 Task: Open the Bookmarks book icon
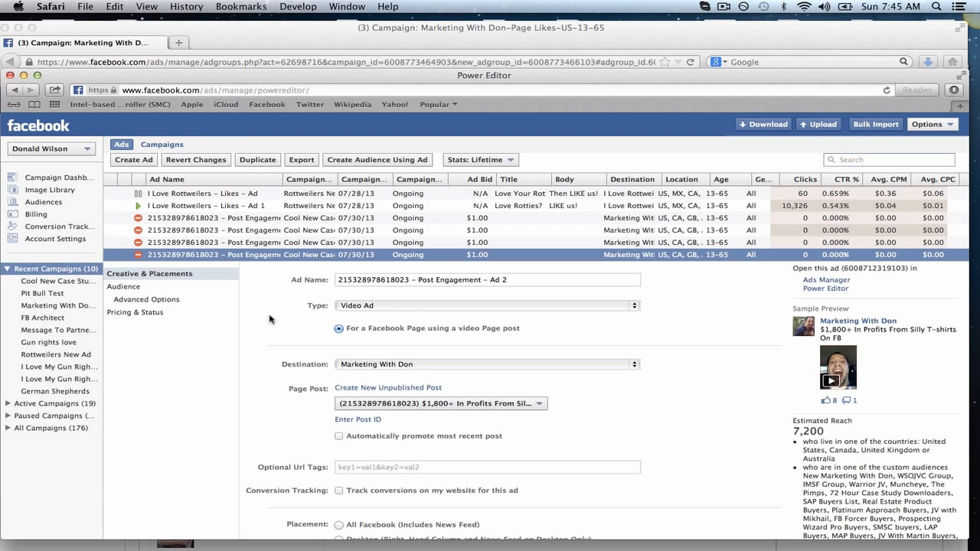pos(34,105)
